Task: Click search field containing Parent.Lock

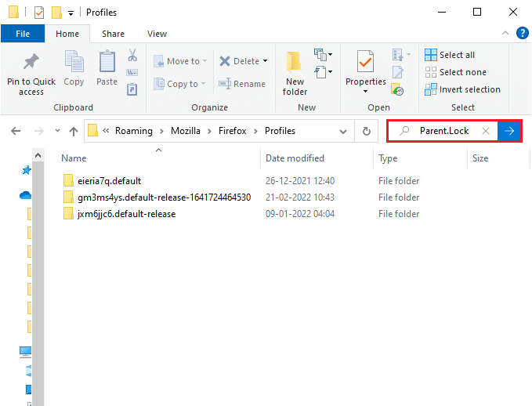Action: click(444, 131)
